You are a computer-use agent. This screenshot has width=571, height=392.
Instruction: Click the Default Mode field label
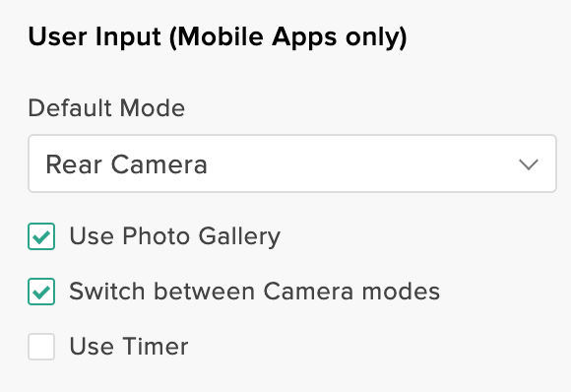106,108
